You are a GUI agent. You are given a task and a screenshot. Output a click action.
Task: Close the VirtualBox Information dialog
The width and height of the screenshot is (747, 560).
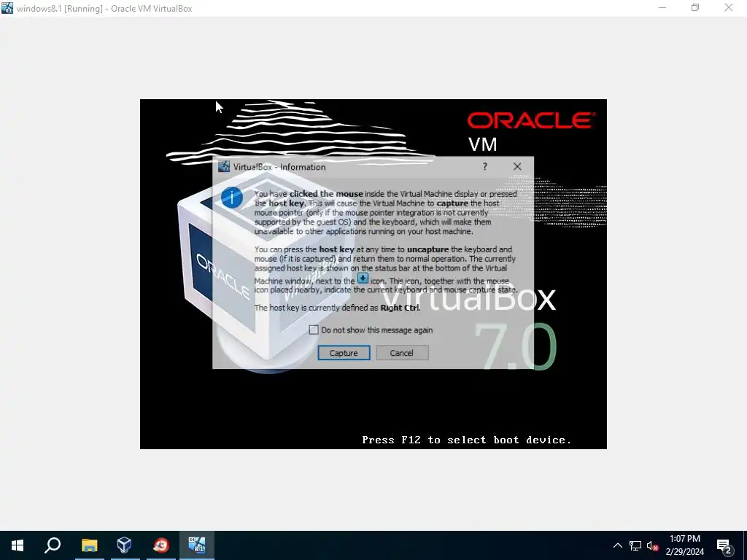tap(517, 167)
